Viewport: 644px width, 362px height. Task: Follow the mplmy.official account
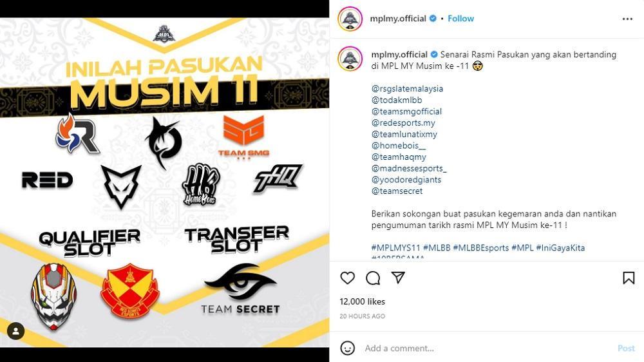(x=460, y=19)
